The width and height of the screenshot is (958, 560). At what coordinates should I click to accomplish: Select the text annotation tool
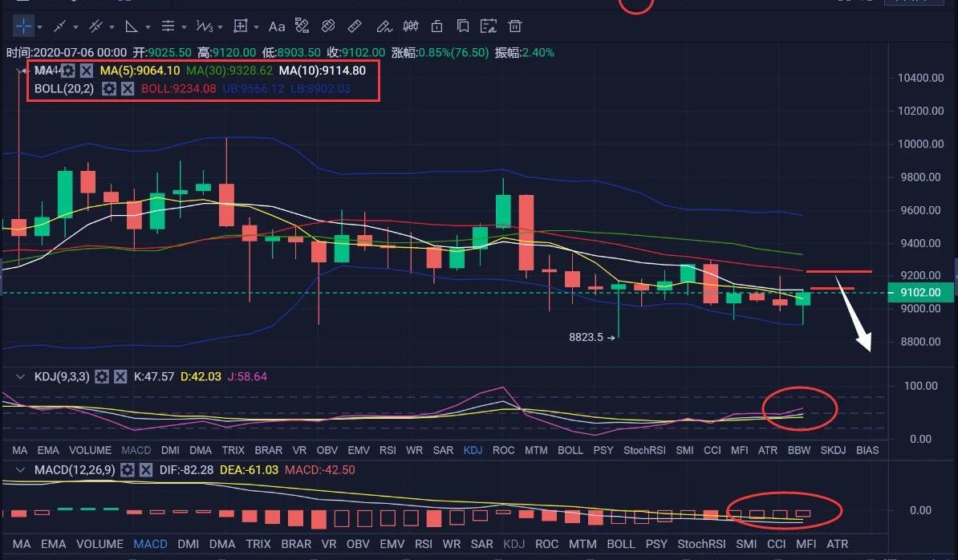(x=277, y=26)
